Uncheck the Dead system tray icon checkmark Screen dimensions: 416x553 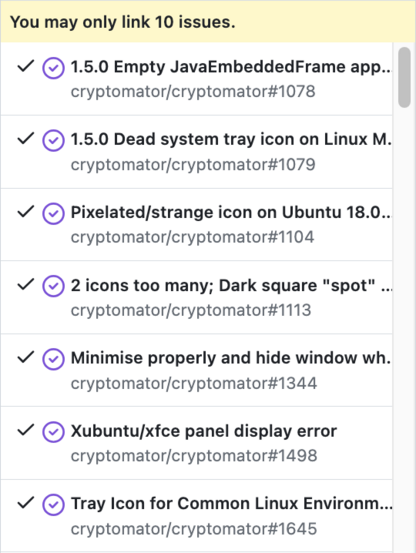(26, 139)
